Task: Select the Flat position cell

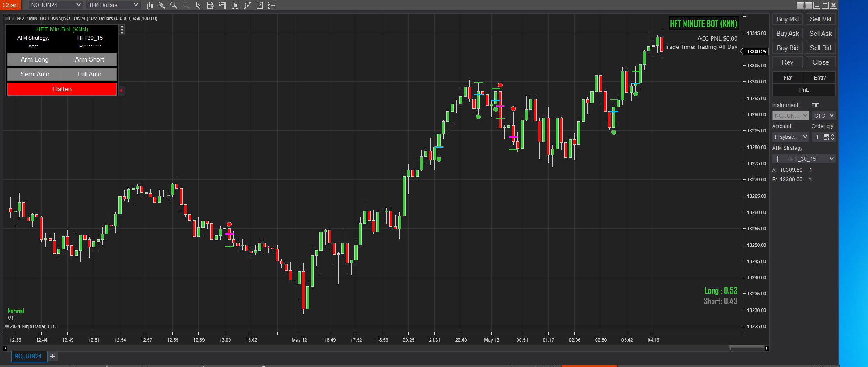Action: (x=788, y=78)
